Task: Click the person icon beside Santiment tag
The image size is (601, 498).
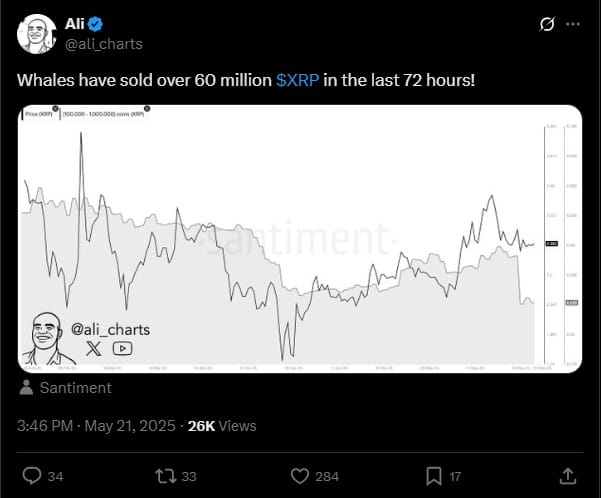Action: coord(26,388)
